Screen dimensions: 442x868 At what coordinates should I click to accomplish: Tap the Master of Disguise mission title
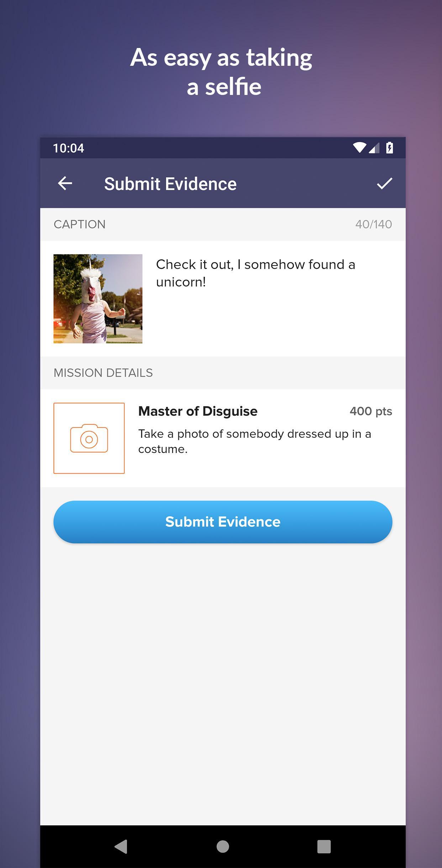(198, 411)
